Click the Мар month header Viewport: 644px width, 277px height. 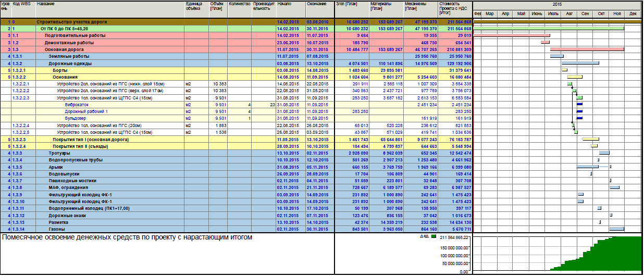(489, 14)
